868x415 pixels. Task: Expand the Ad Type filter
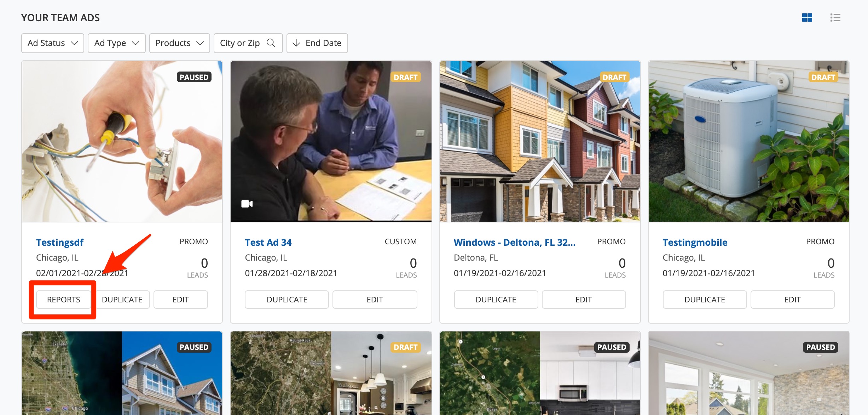coord(116,43)
